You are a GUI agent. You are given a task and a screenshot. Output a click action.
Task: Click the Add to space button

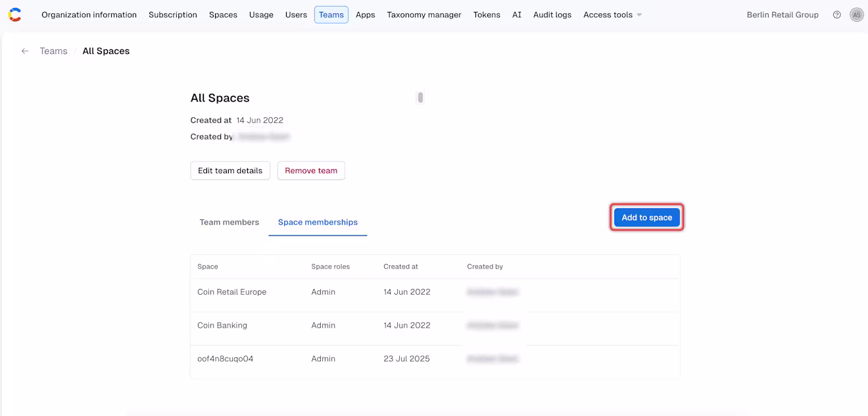click(x=647, y=217)
